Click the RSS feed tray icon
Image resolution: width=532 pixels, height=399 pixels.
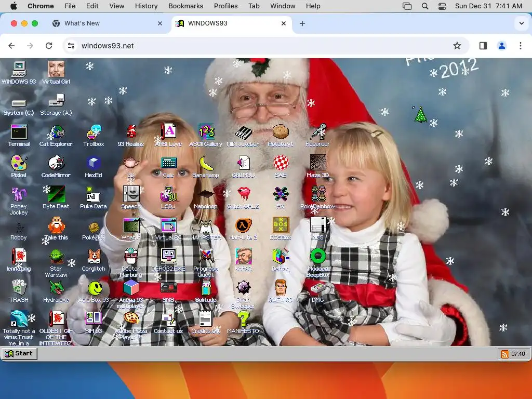(505, 354)
